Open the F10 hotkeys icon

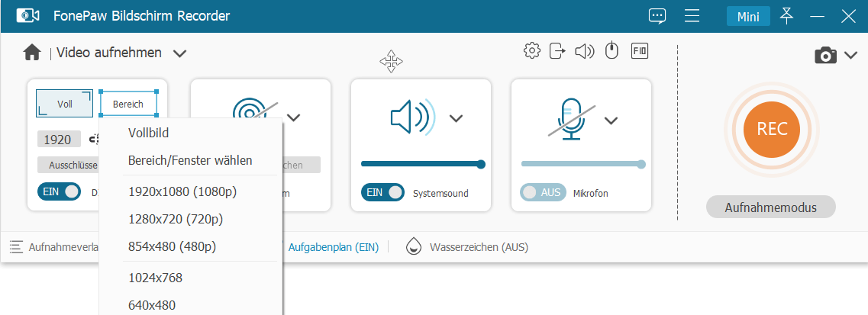tap(639, 51)
